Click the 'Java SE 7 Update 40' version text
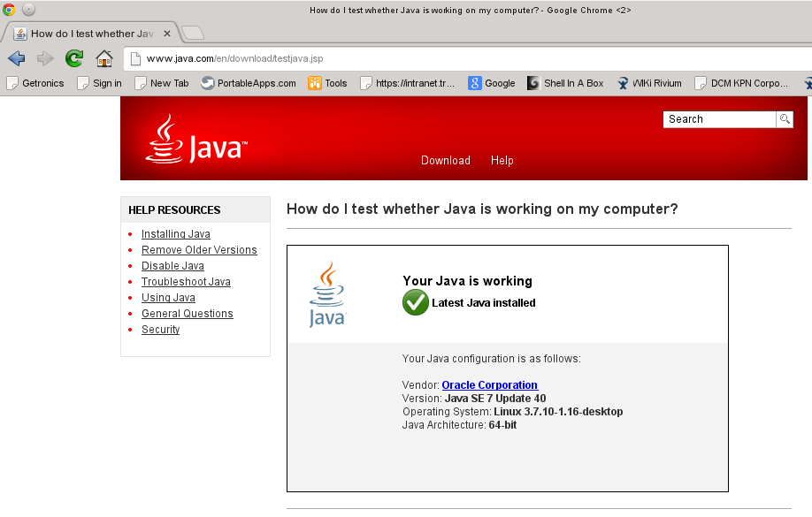Screen dimensions: 812x517 pos(495,399)
